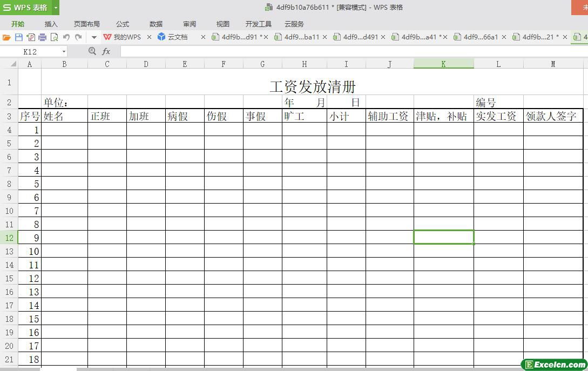Switch to the 4df9...66a1 document tab
The width and height of the screenshot is (588, 371).
[476, 37]
